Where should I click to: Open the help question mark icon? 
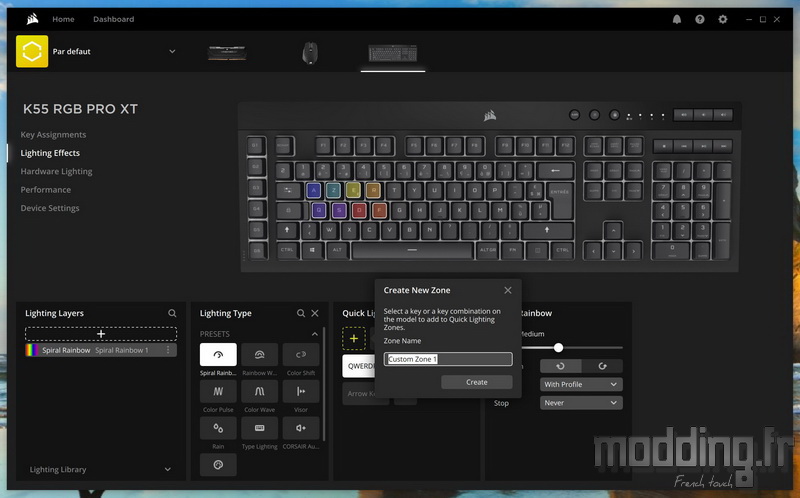[x=699, y=19]
